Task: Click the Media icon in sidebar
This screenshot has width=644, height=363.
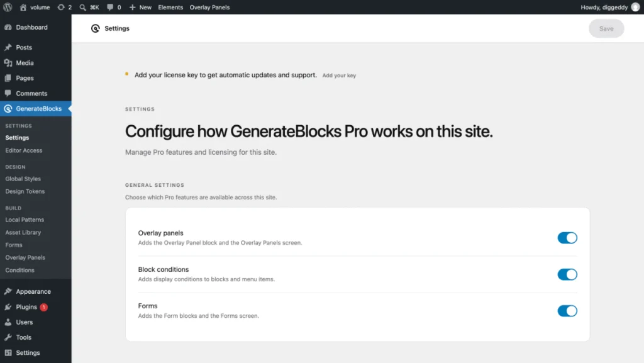Action: 8,63
